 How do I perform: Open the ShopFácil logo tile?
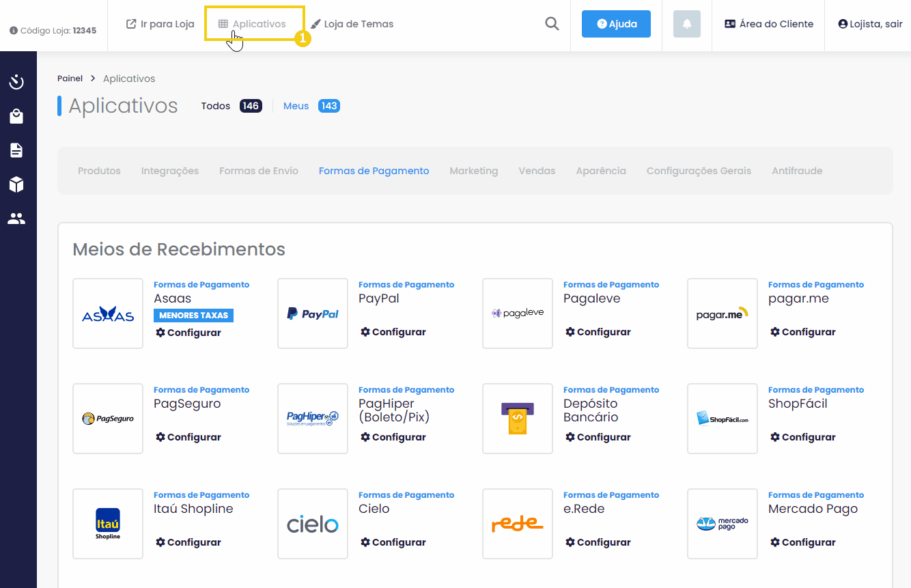723,419
